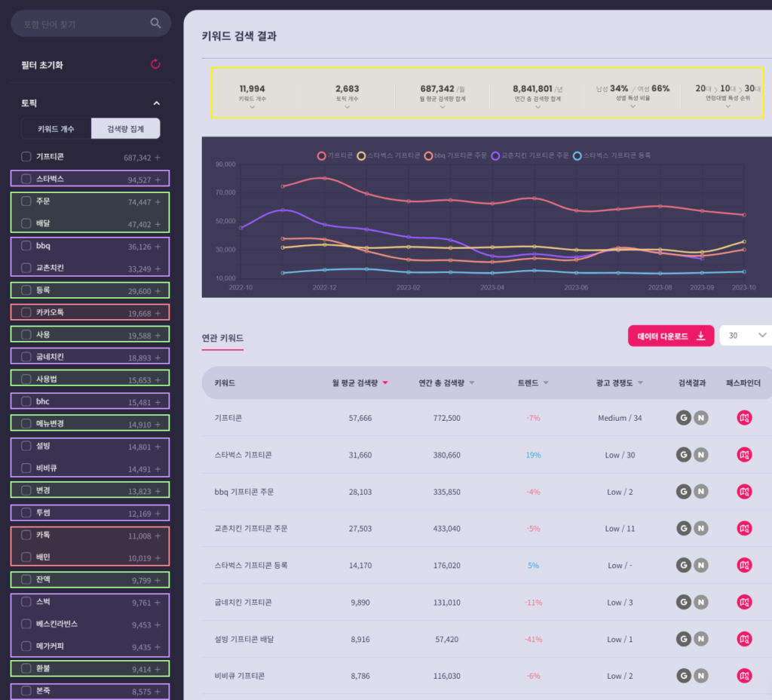The width and height of the screenshot is (772, 700).
Task: Click Naver icon for 스타벅스 기프티콘 row
Action: point(700,455)
